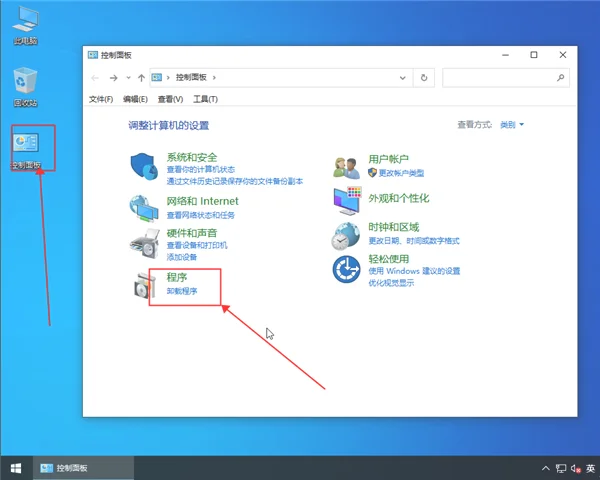Open the 查看(V) menu
The height and width of the screenshot is (480, 600).
(170, 100)
